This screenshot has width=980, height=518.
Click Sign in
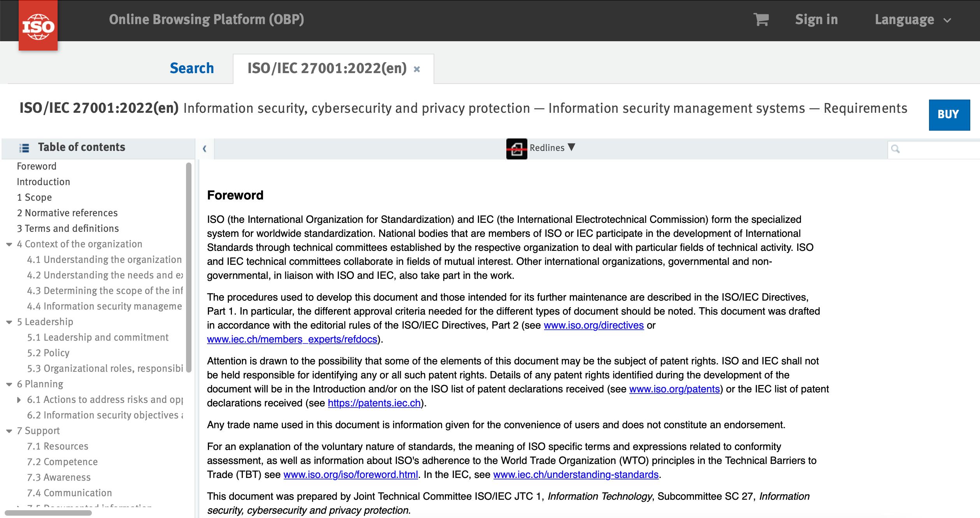(816, 20)
